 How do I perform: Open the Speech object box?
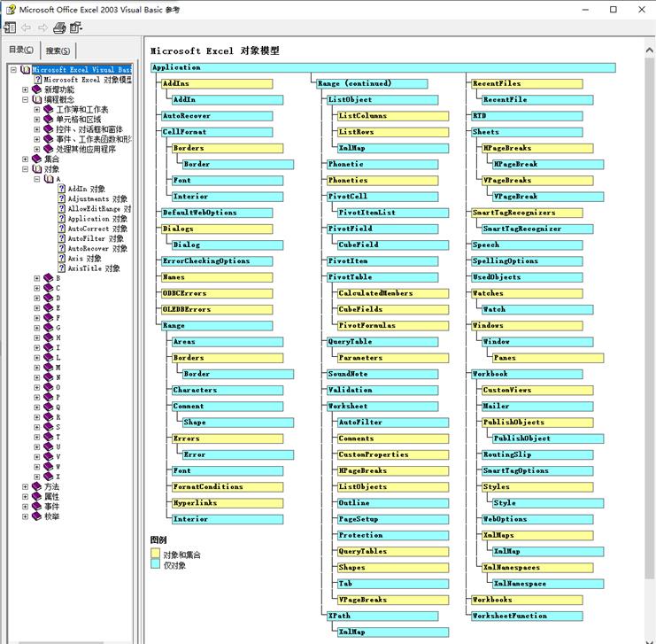[x=527, y=245]
